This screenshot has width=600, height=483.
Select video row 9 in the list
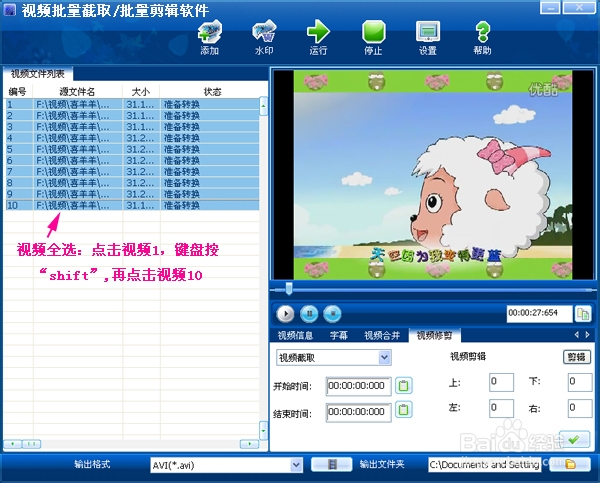132,194
